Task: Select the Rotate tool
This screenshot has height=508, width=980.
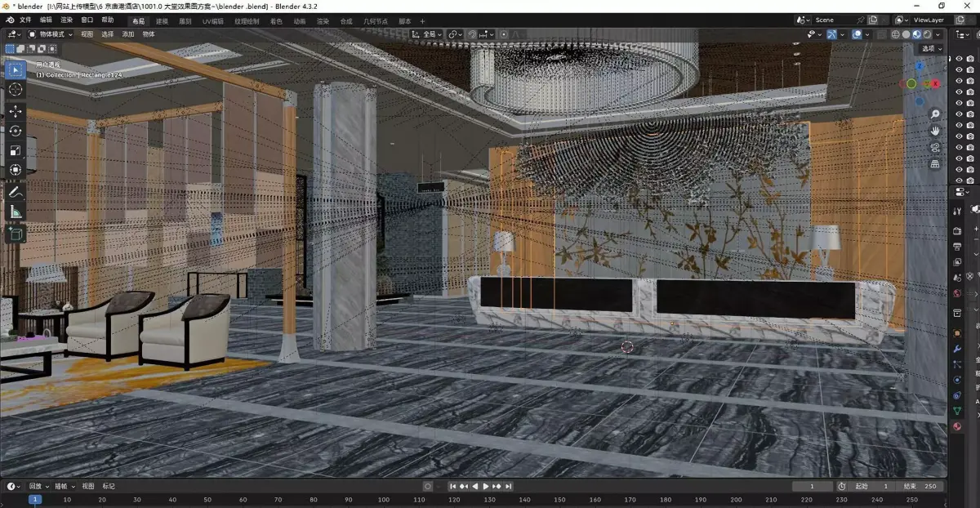Action: coord(16,131)
